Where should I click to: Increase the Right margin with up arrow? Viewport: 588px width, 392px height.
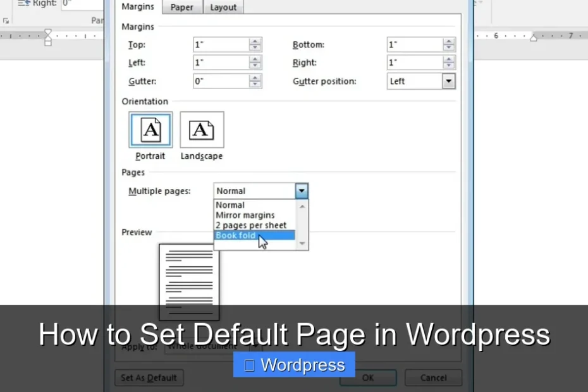tap(449, 59)
